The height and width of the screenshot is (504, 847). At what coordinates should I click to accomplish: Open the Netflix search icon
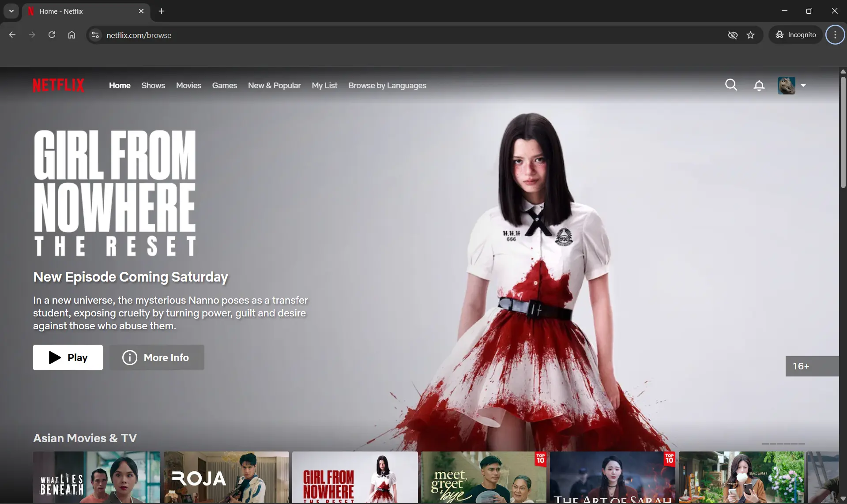click(731, 85)
